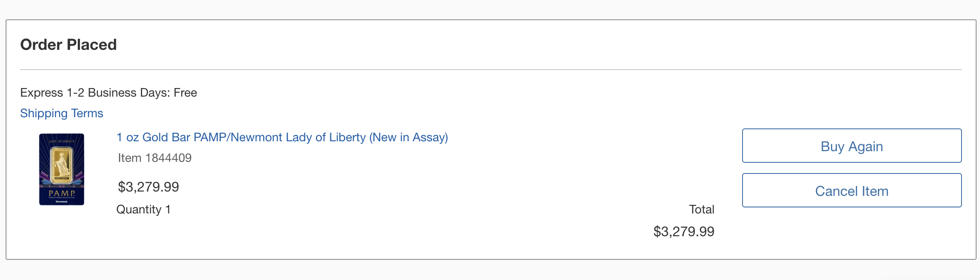Click the $3,279.99 amount under Total
The image size is (980, 280).
pyautogui.click(x=683, y=232)
